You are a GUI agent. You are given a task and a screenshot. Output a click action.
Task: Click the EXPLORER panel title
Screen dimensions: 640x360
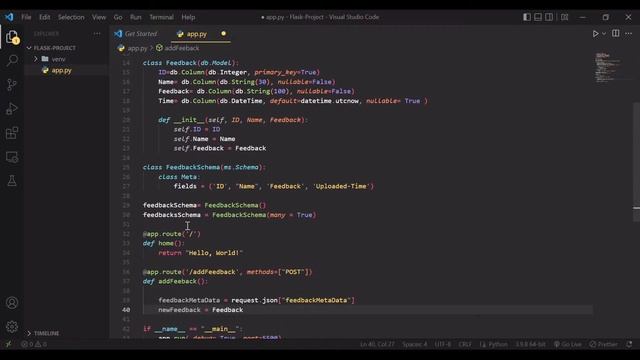46,33
